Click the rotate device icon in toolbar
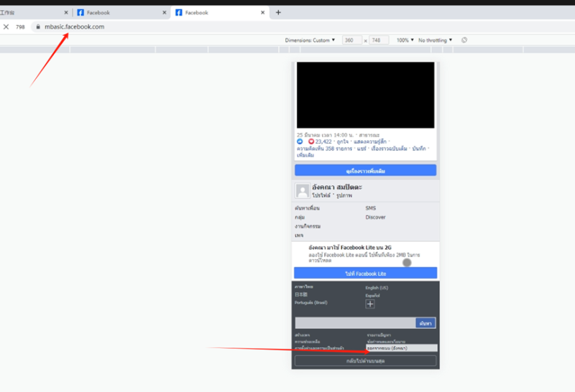The width and height of the screenshot is (575, 392). tap(464, 40)
